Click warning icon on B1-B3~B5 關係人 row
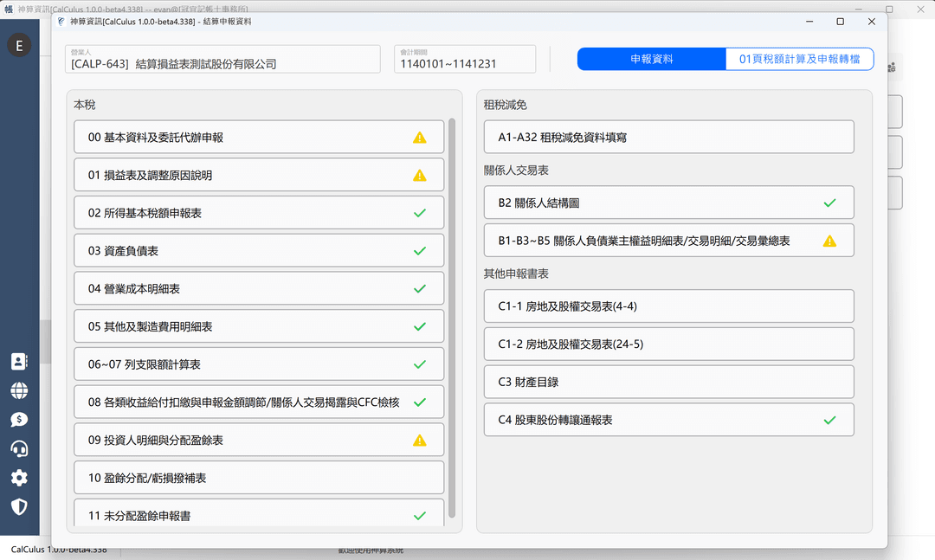935x560 pixels. pyautogui.click(x=829, y=241)
